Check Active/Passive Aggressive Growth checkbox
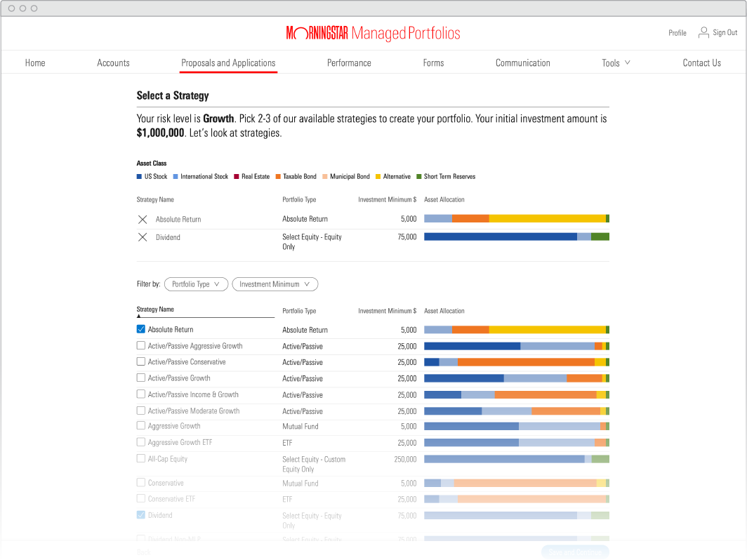 coord(141,345)
